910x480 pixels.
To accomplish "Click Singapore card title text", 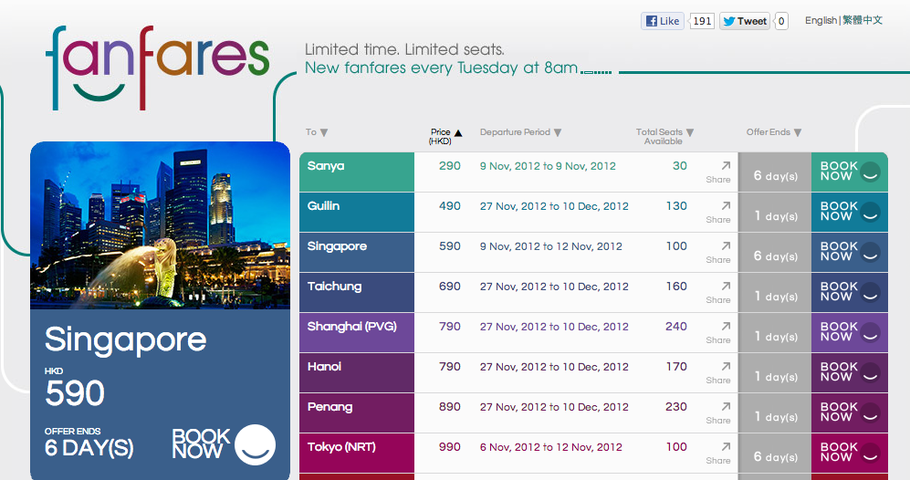I will (x=125, y=340).
